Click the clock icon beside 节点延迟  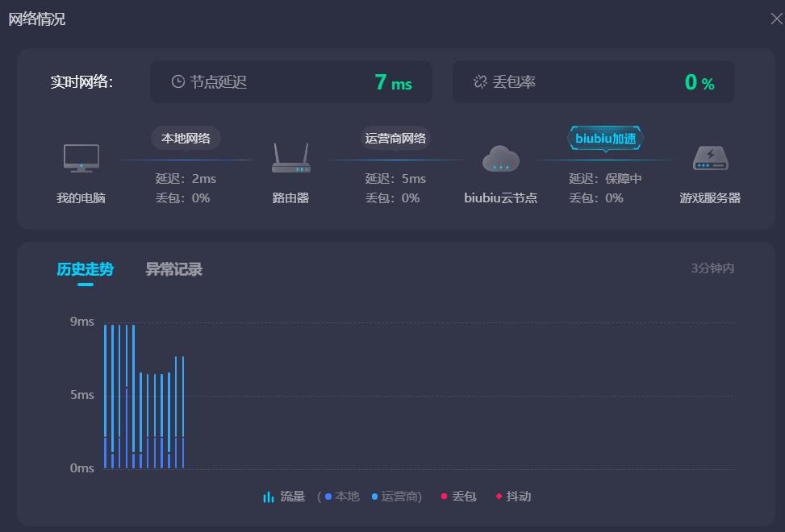pos(178,81)
